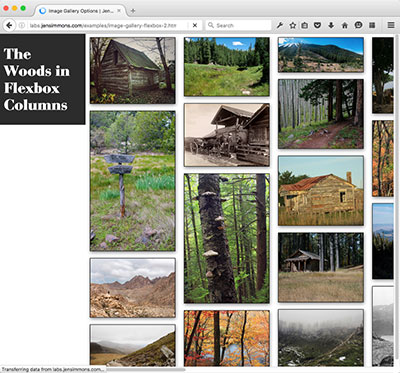Bookmark this page with the star icon
This screenshot has width=400, height=373.
coord(292,25)
